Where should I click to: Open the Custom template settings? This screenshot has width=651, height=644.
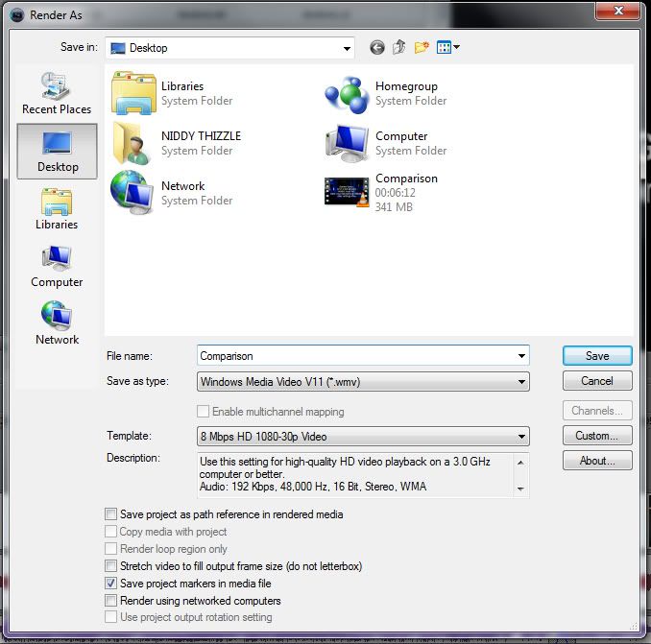(x=596, y=436)
